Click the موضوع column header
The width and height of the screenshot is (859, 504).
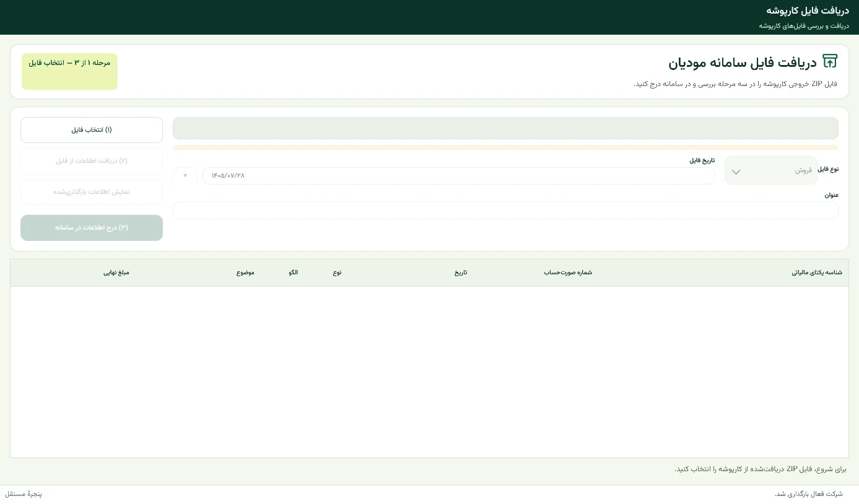pyautogui.click(x=245, y=272)
